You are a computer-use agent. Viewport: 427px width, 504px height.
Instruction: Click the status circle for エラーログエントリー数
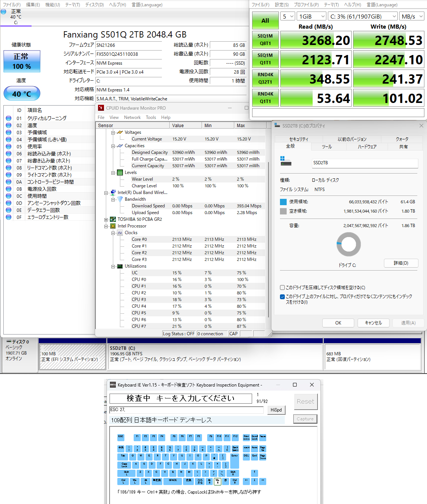[x=9, y=217]
